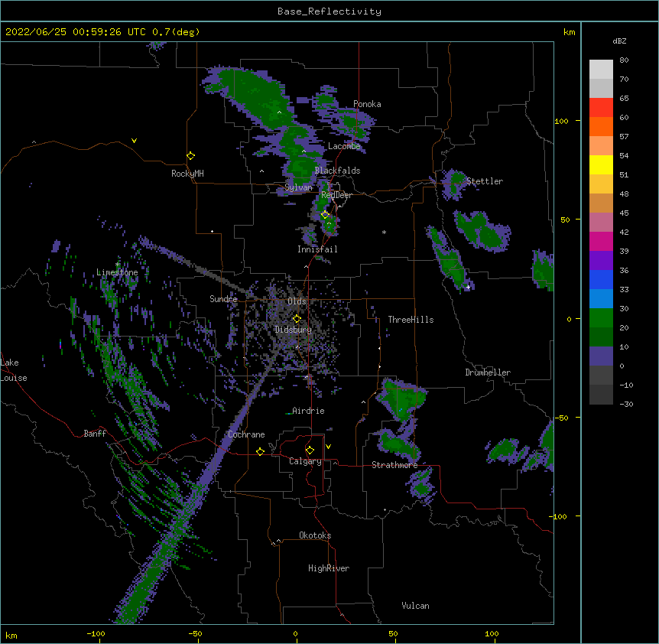Screen dimensions: 659x644
Task: Click the ThreeHills label
Action: (411, 320)
